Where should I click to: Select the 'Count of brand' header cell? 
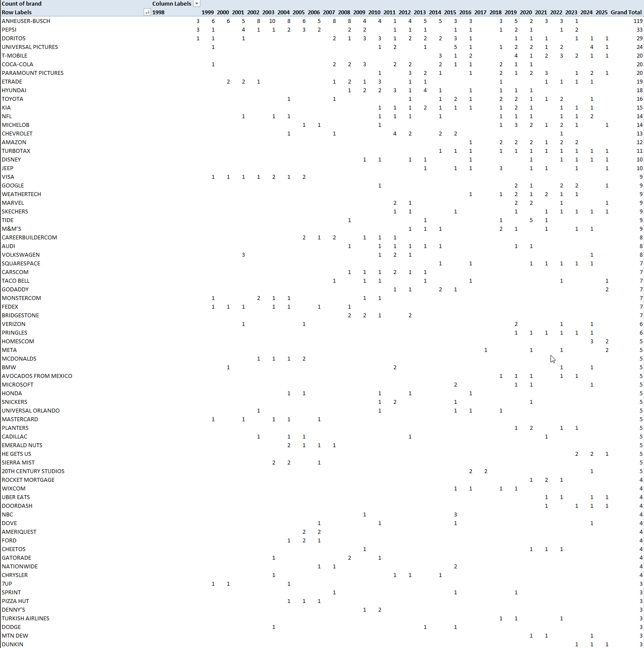click(22, 3)
